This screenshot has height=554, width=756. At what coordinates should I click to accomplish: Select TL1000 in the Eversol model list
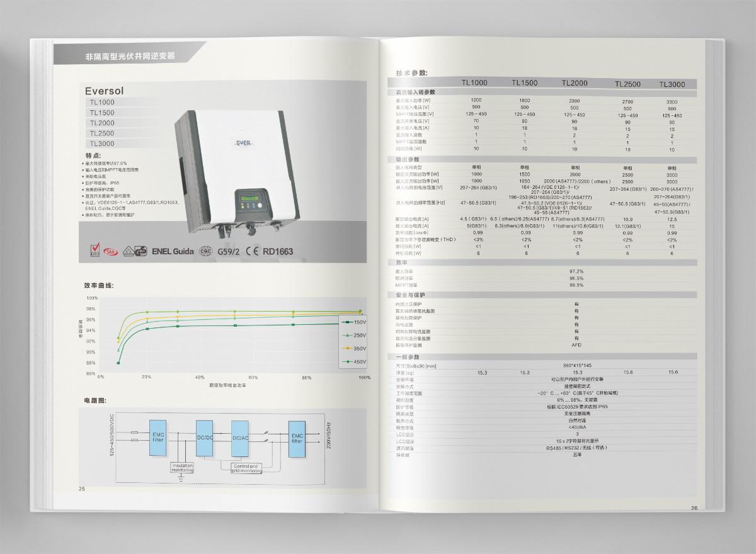102,103
